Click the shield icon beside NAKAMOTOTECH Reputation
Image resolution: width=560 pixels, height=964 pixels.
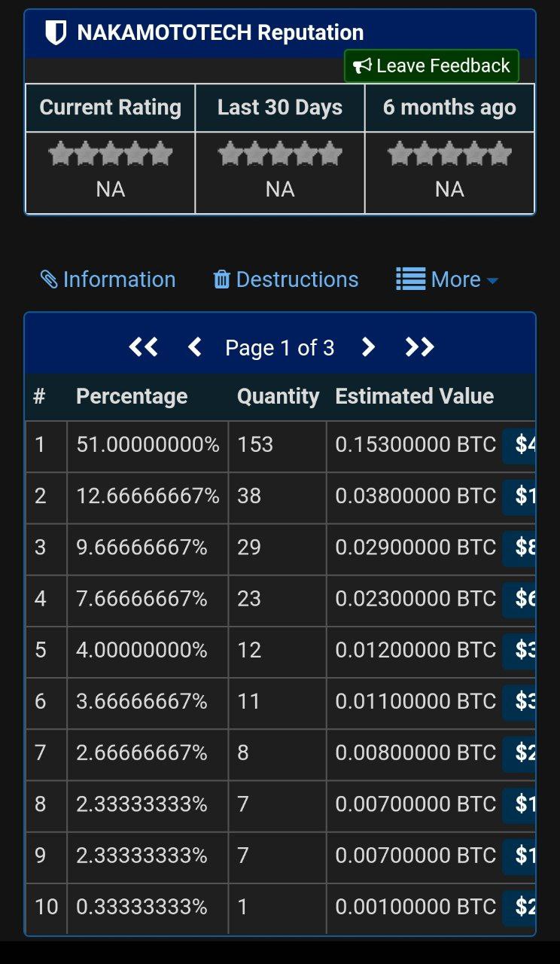pyautogui.click(x=56, y=33)
